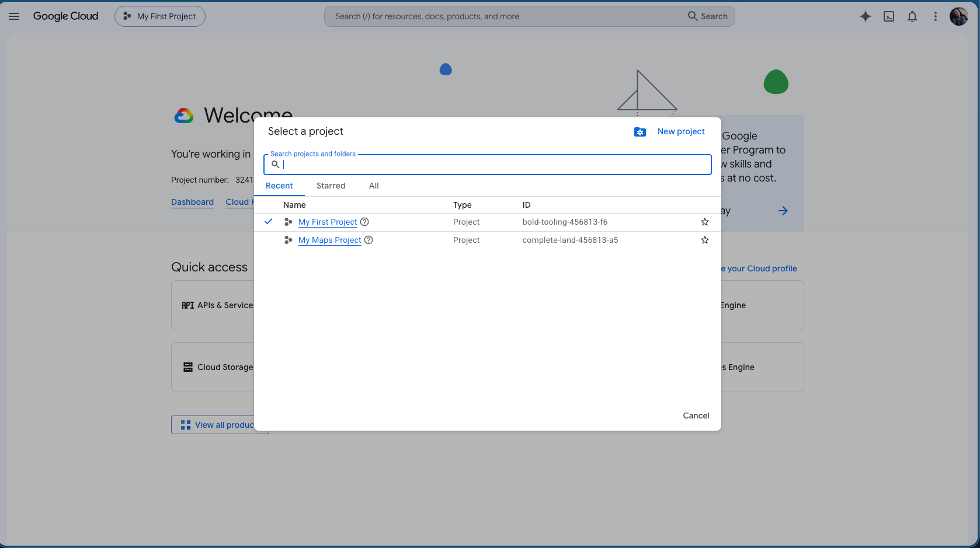The height and width of the screenshot is (548, 980).
Task: Click the checkmark beside My First Project
Action: pos(269,221)
